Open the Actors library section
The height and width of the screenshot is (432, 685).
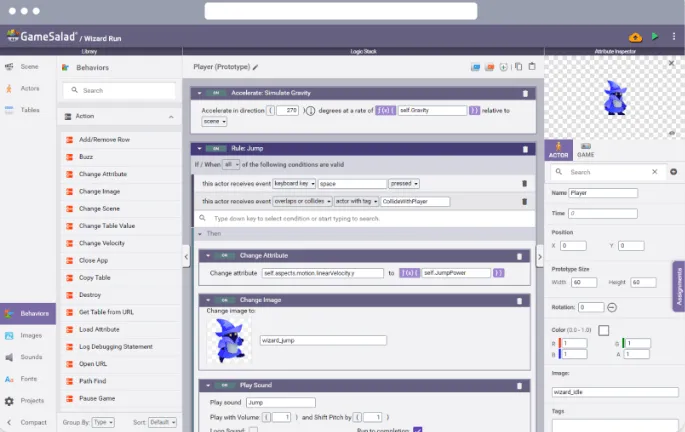[28, 89]
